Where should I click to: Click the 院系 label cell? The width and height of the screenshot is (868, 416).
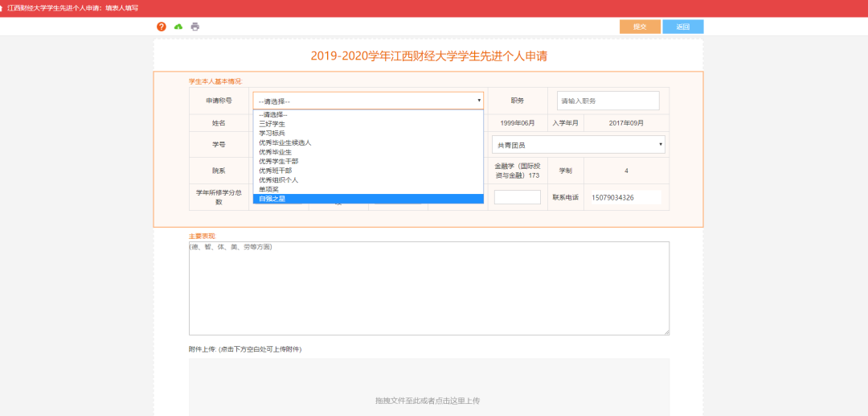tap(219, 171)
